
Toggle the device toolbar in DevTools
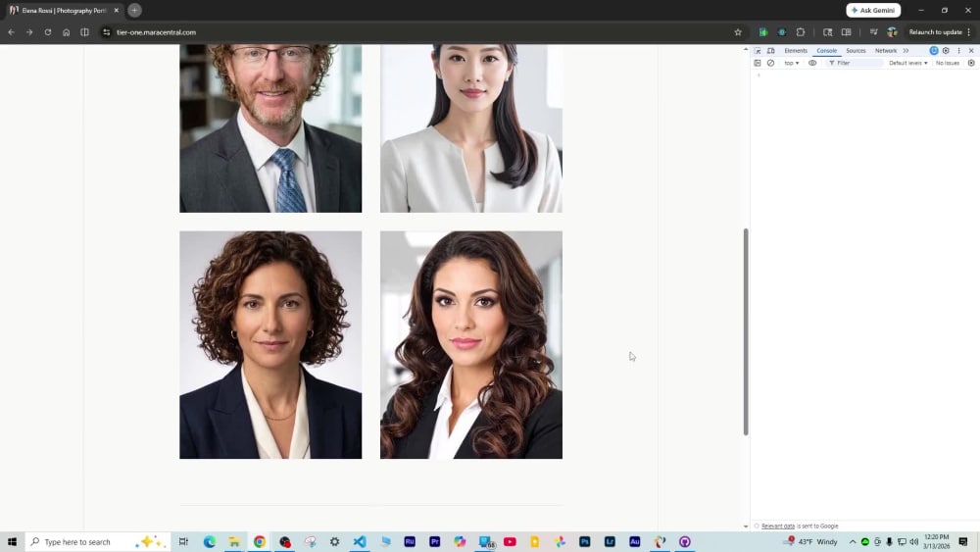[x=771, y=51]
